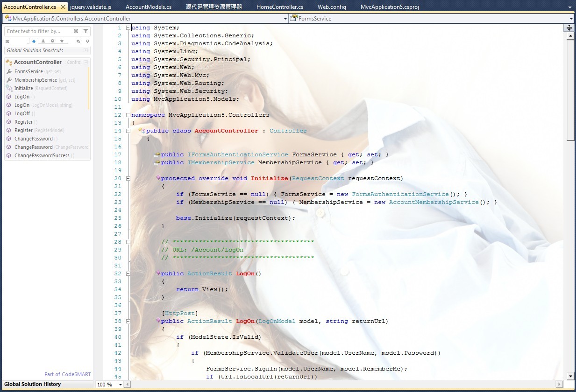The height and width of the screenshot is (392, 576).
Task: Open the Web.config tab
Action: click(x=332, y=7)
